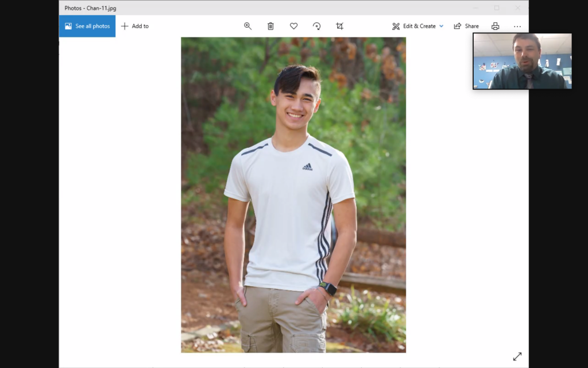Viewport: 588px width, 368px height.
Task: Open the Add to menu
Action: [x=135, y=26]
